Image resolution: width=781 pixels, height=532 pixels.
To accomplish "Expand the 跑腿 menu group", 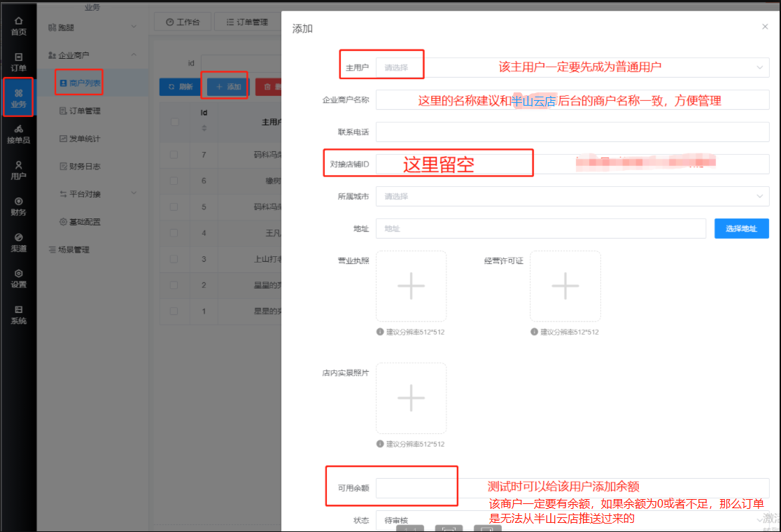I will (92, 27).
